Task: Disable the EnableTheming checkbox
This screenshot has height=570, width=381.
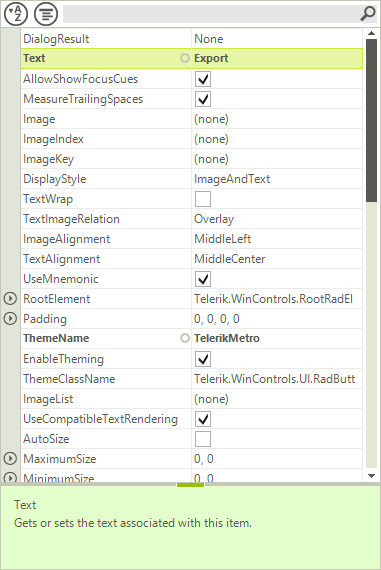Action: point(203,359)
